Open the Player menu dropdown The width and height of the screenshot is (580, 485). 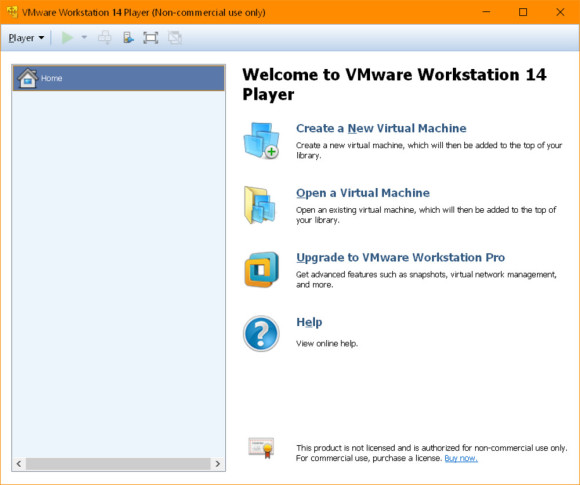(x=26, y=38)
